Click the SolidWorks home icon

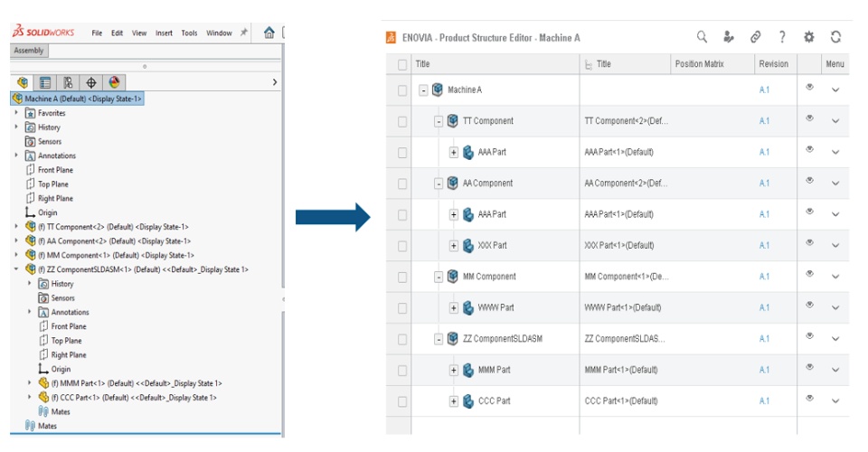click(269, 33)
